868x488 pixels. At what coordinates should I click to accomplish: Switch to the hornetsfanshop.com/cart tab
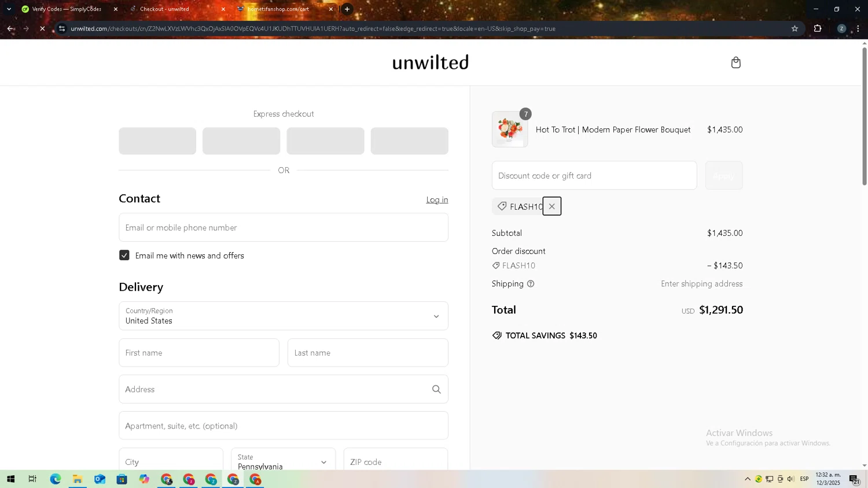284,9
